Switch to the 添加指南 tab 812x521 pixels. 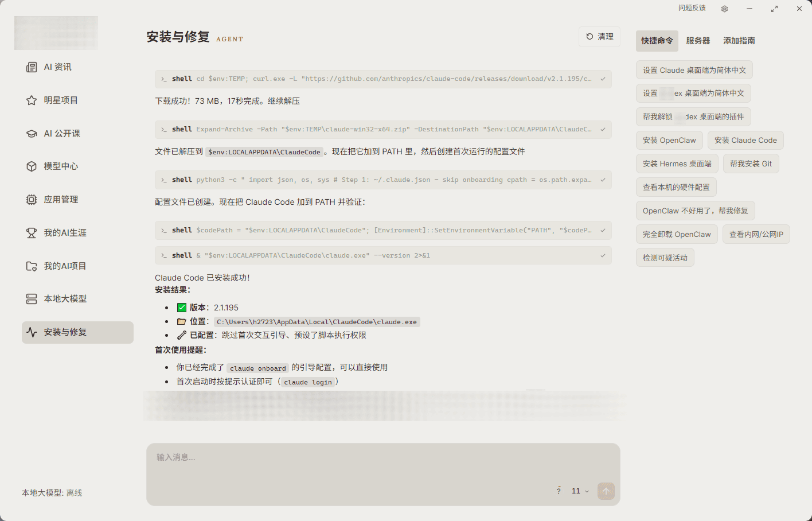pos(739,41)
